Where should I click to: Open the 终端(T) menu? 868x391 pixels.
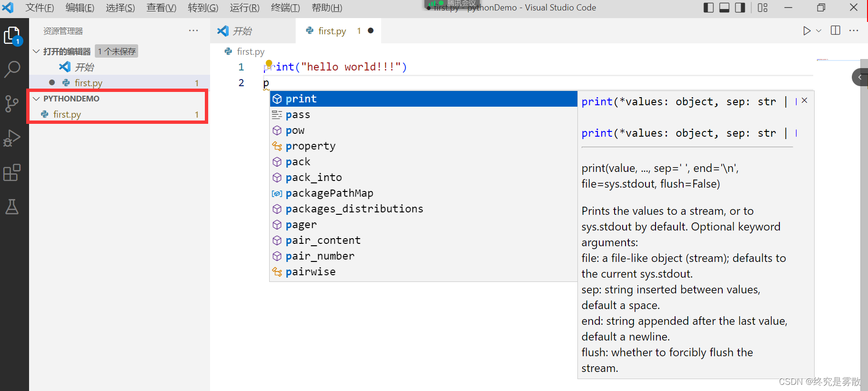(285, 8)
